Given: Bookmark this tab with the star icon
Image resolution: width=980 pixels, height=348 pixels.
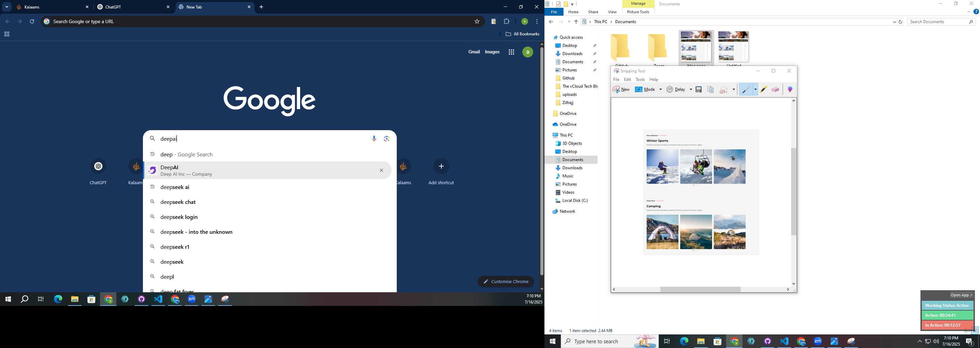Looking at the screenshot, I should (x=477, y=22).
